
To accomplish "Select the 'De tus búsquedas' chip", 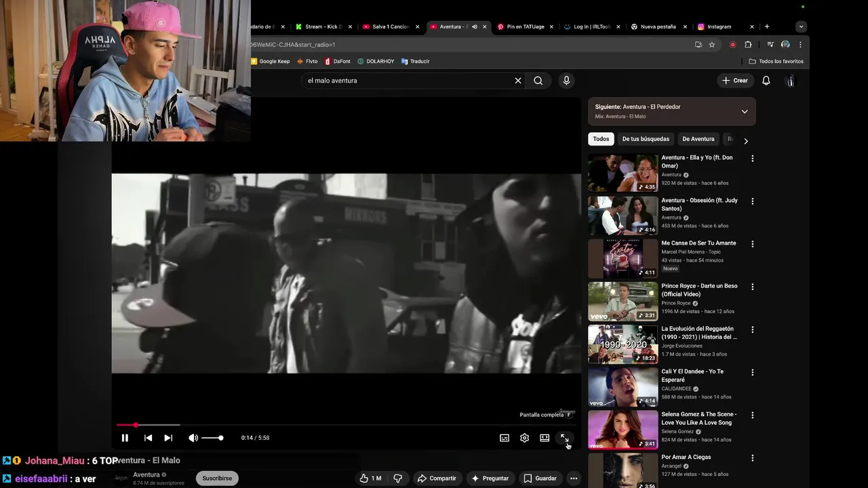I will click(x=646, y=139).
